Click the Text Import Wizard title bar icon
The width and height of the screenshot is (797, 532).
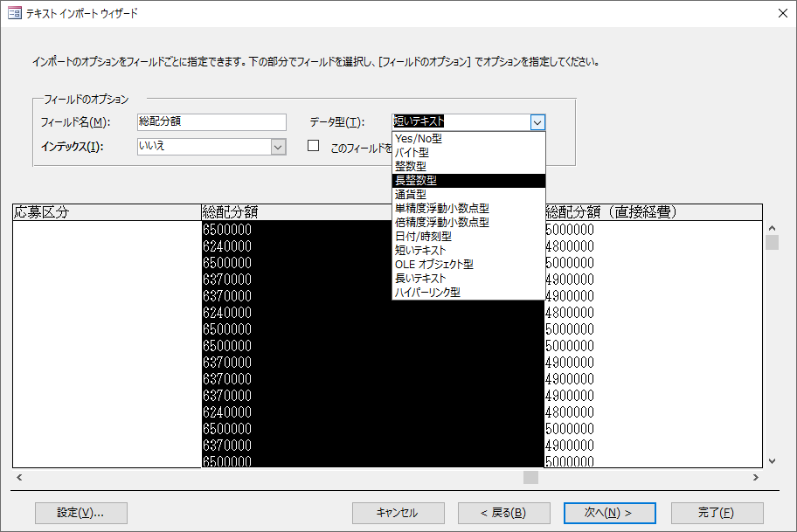(x=15, y=13)
